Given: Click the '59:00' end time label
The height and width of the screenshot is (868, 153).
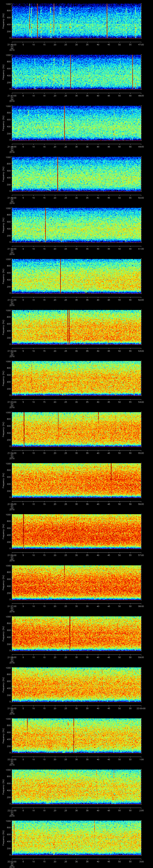Looking at the screenshot, I should [141, 657].
